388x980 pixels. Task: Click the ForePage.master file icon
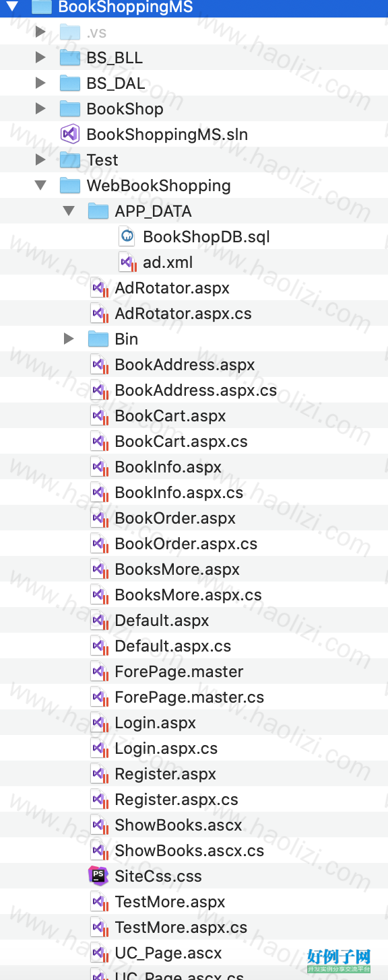click(x=99, y=672)
